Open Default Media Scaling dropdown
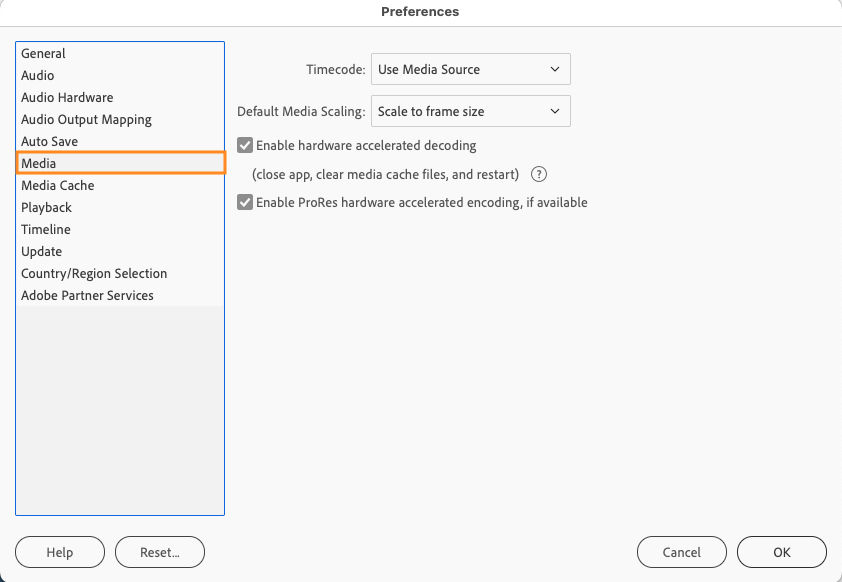The width and height of the screenshot is (842, 582). pos(470,111)
